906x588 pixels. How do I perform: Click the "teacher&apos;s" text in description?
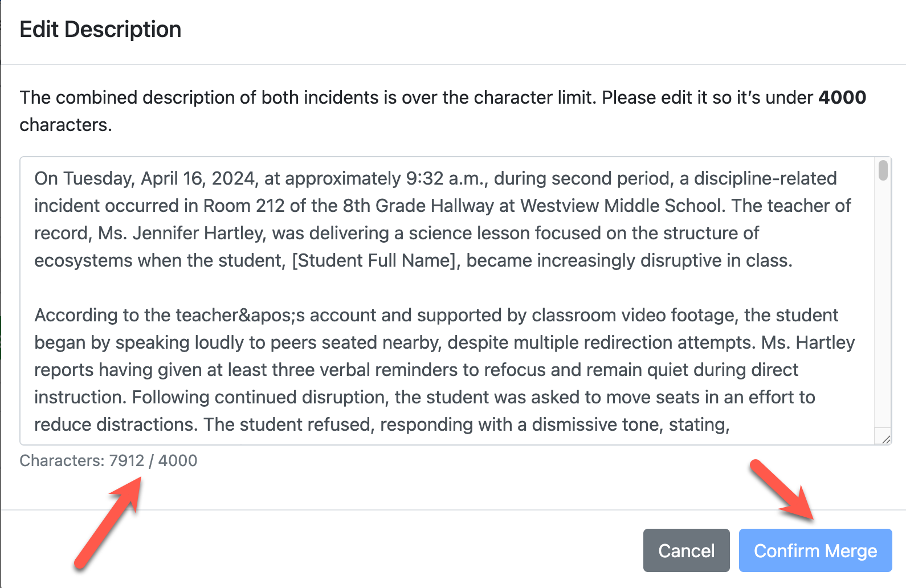pyautogui.click(x=240, y=315)
